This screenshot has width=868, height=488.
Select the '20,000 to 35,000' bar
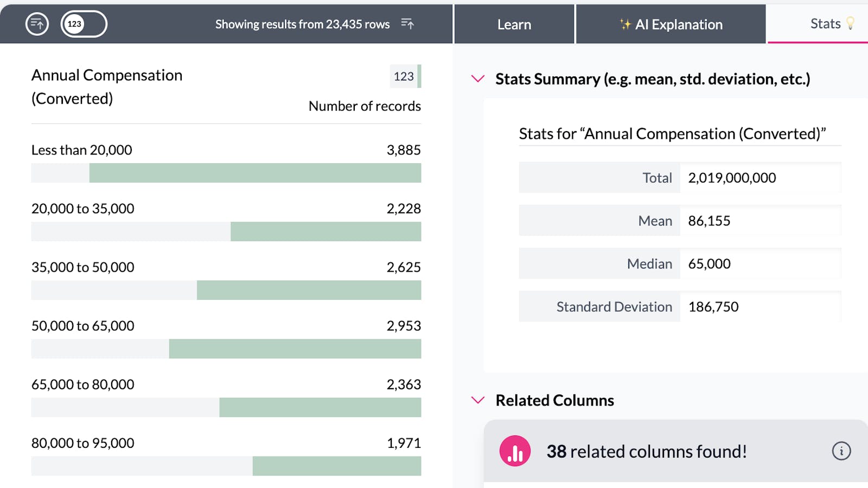click(x=325, y=232)
